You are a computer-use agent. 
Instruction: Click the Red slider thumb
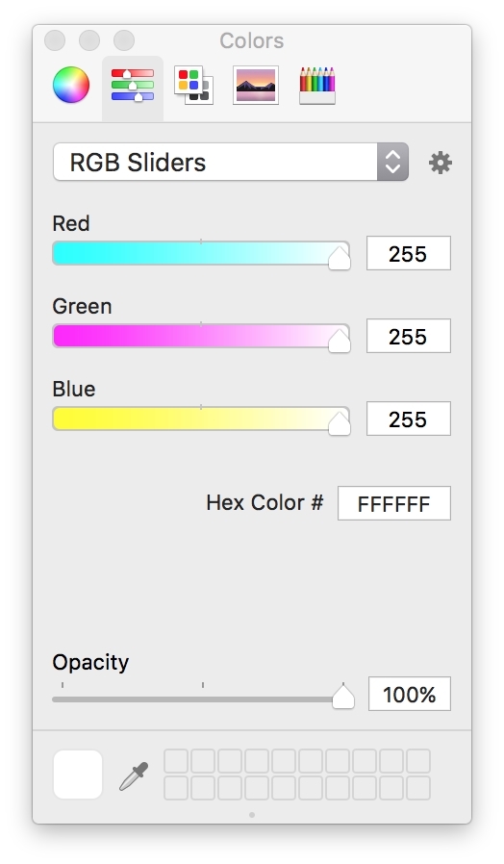click(x=340, y=258)
